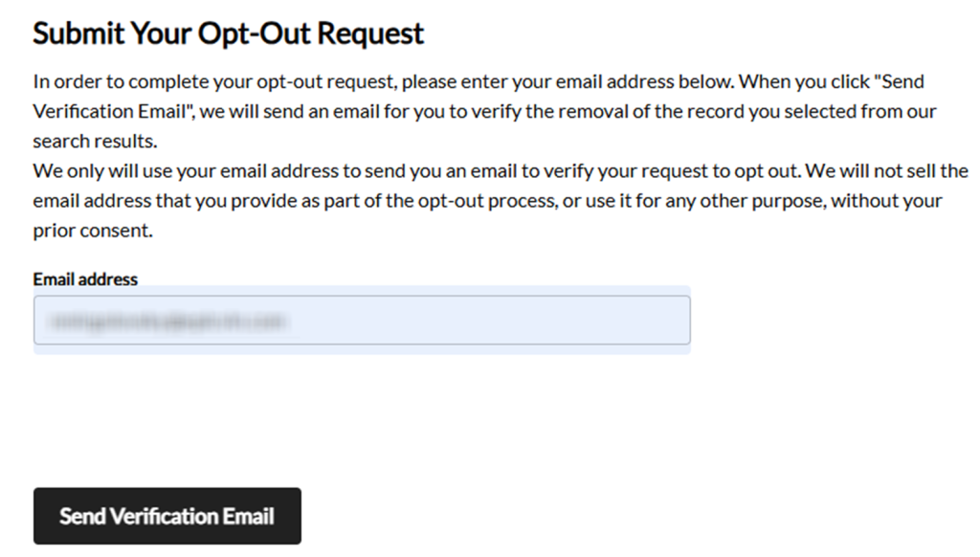
Task: Click the Submit Your Opt-Out Request heading
Action: point(228,33)
